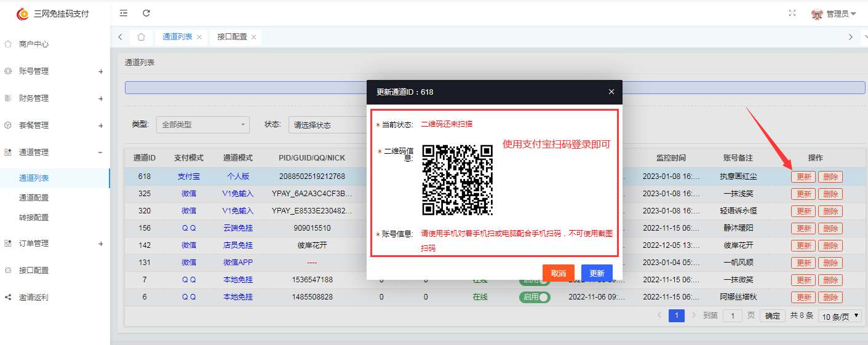
Task: Click the 在线 status in row 6
Action: pyautogui.click(x=480, y=297)
